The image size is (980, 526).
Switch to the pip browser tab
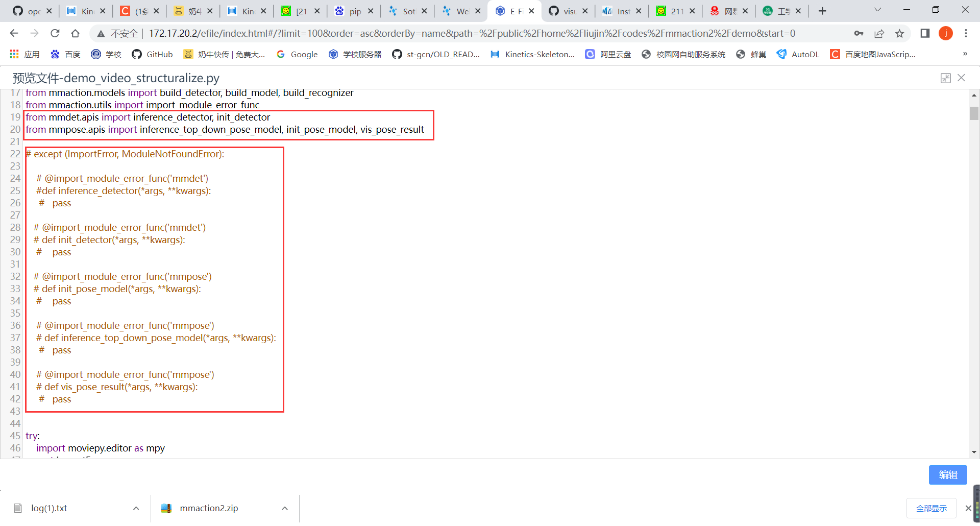point(354,10)
